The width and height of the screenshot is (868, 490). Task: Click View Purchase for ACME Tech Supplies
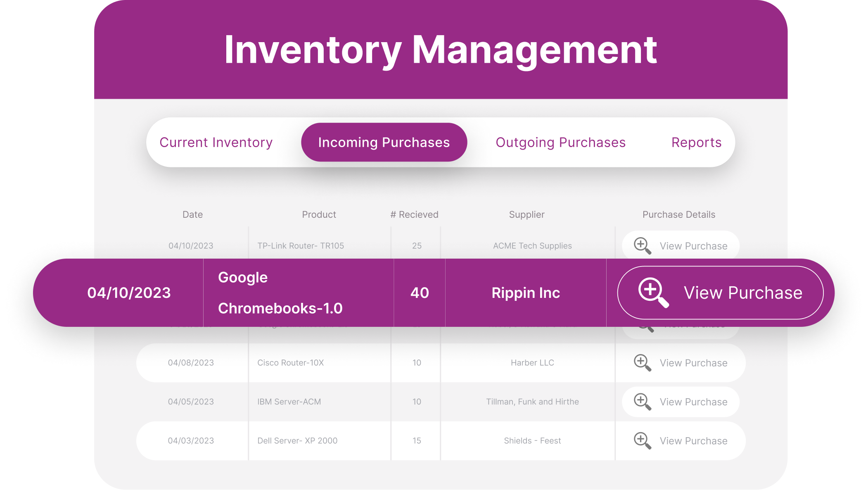tap(693, 246)
